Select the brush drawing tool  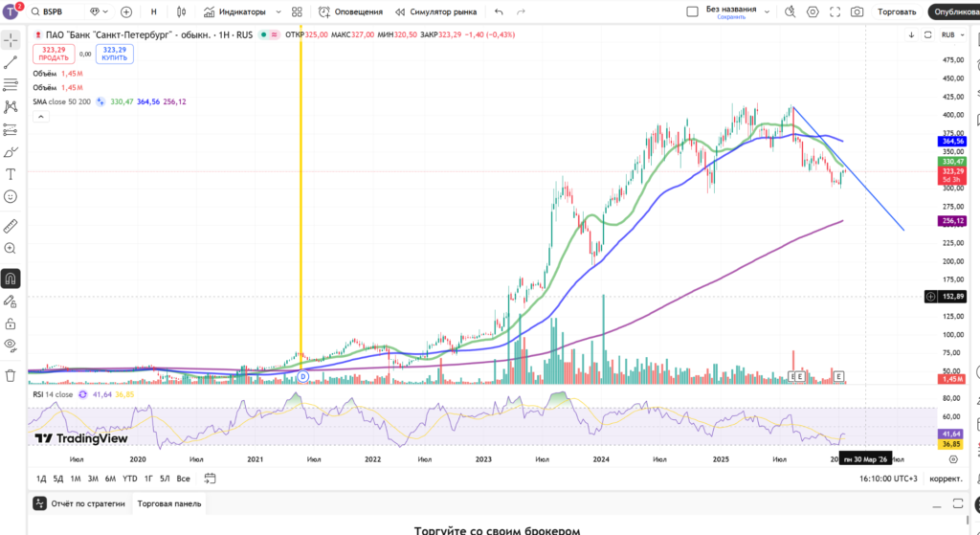pyautogui.click(x=11, y=152)
